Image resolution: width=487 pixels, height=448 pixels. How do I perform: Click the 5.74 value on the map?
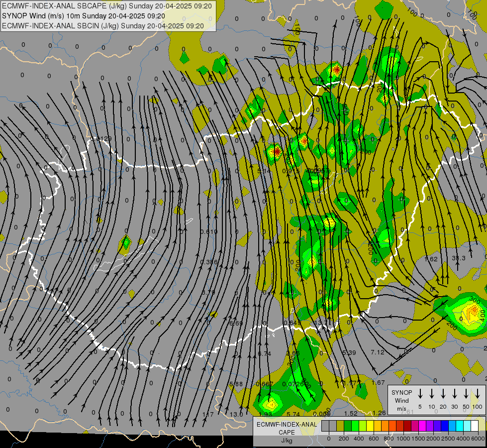pyautogui.click(x=293, y=414)
